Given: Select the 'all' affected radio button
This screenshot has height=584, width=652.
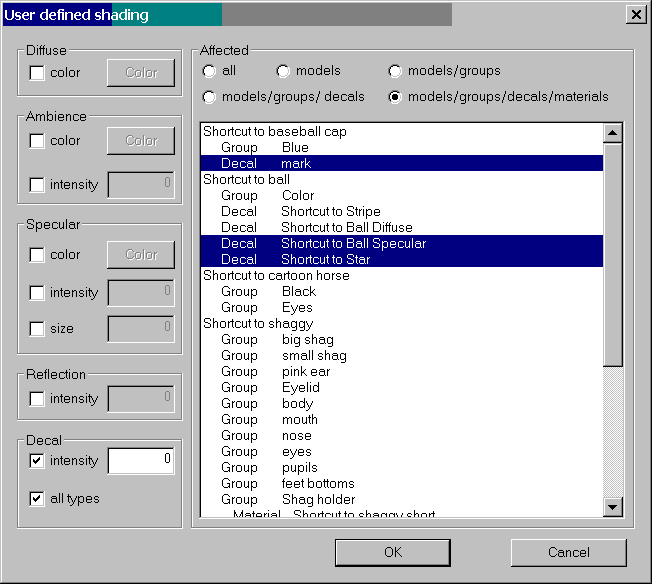Looking at the screenshot, I should 209,71.
